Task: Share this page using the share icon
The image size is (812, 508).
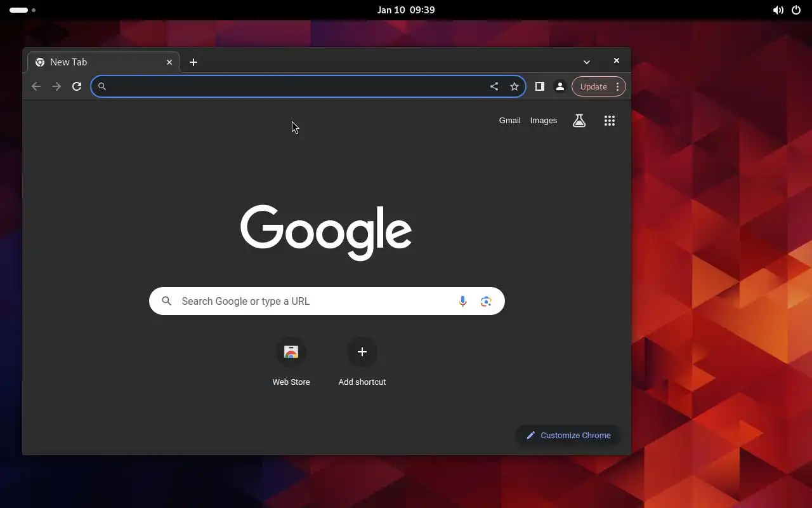Action: tap(494, 86)
